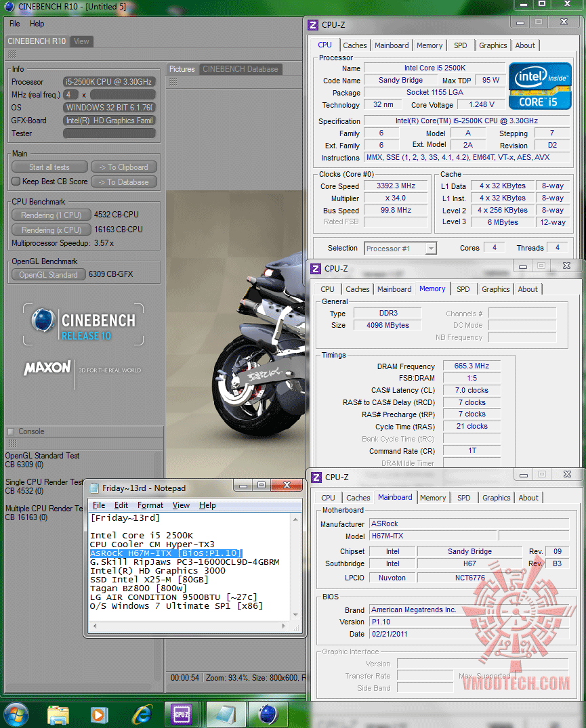Switch to CPU-Z taskbar button
This screenshot has height=728, width=586.
click(x=181, y=714)
